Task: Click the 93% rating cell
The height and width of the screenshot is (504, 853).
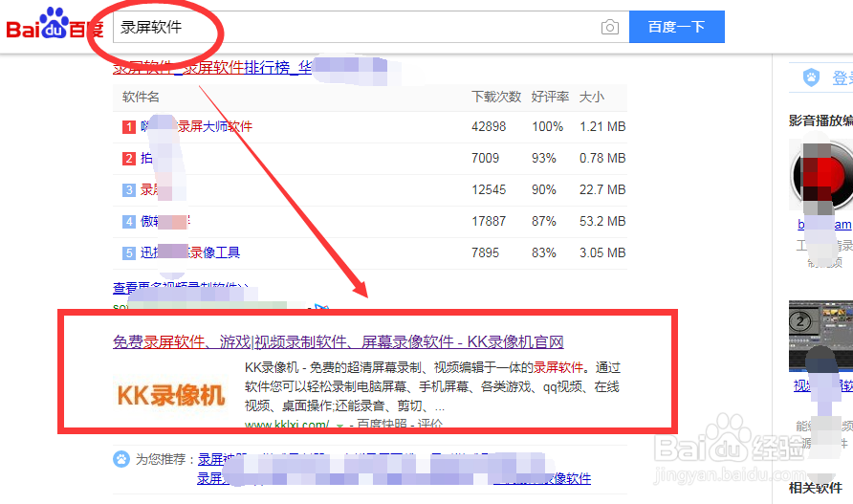Action: point(544,159)
